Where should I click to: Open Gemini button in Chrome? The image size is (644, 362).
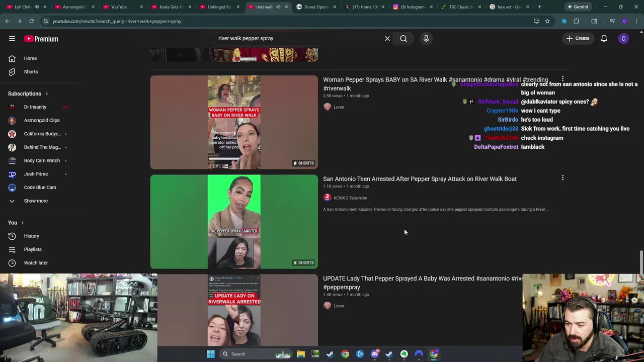[x=578, y=7]
